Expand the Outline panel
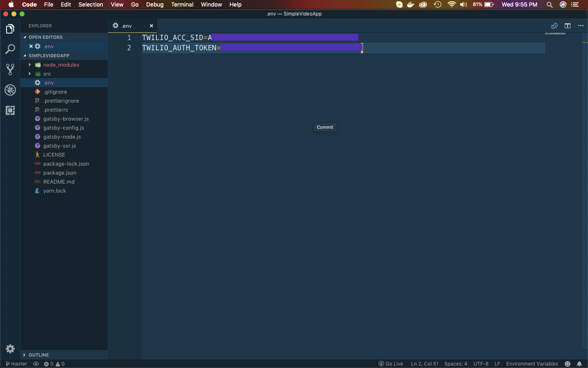The height and width of the screenshot is (368, 588). tap(64, 355)
